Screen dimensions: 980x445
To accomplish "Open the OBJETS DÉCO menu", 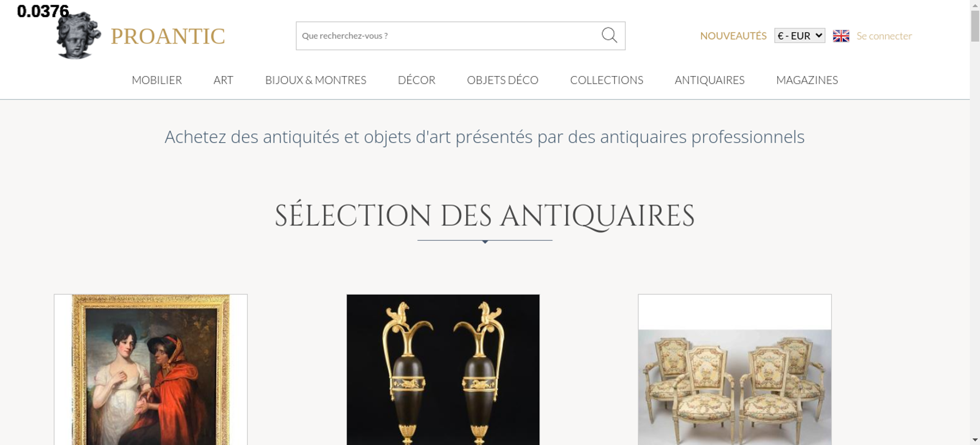I will click(x=503, y=80).
